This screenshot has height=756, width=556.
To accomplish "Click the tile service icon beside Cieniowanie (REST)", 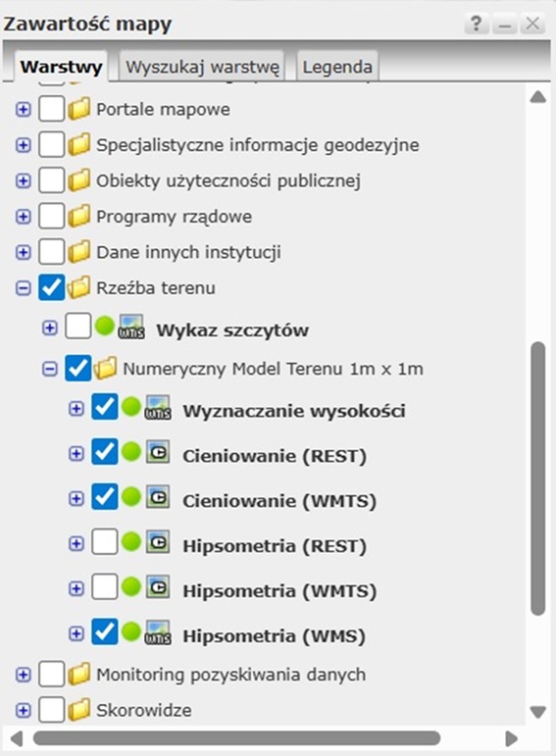I will pyautogui.click(x=158, y=452).
